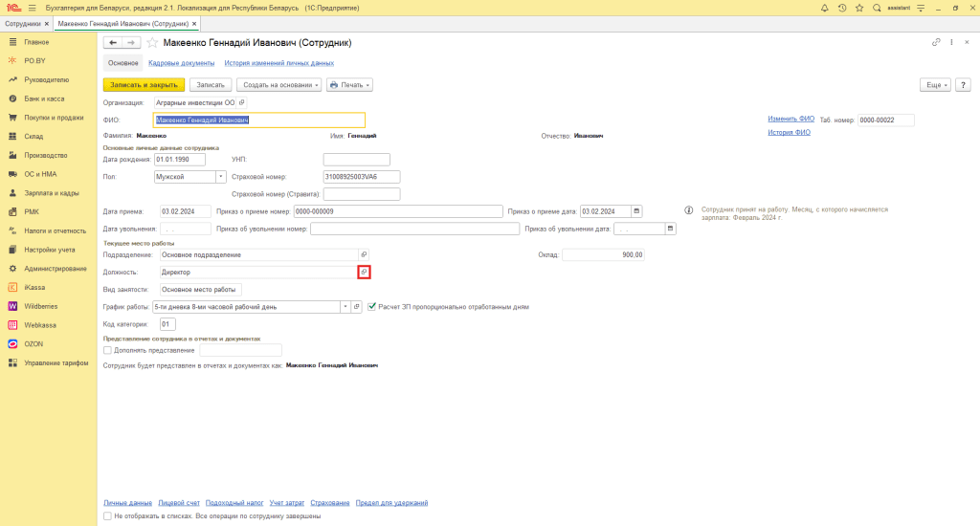Open Учет затрат link
980x526 pixels.
(x=287, y=503)
